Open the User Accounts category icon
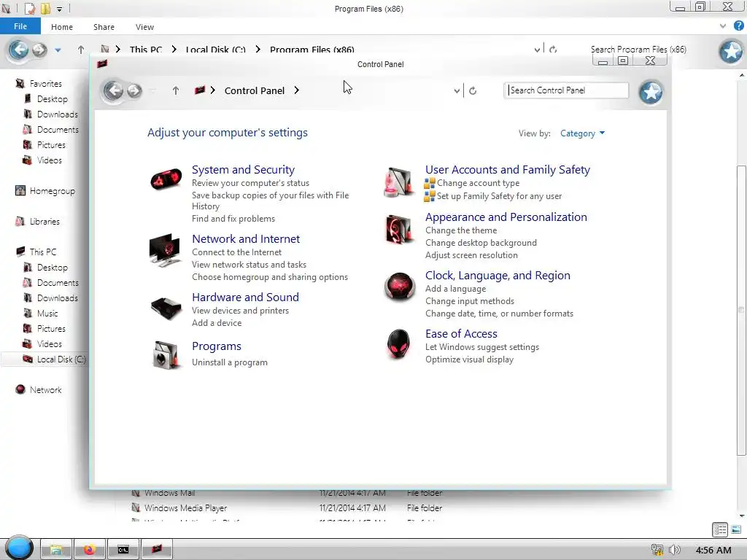747x560 pixels. tap(399, 182)
